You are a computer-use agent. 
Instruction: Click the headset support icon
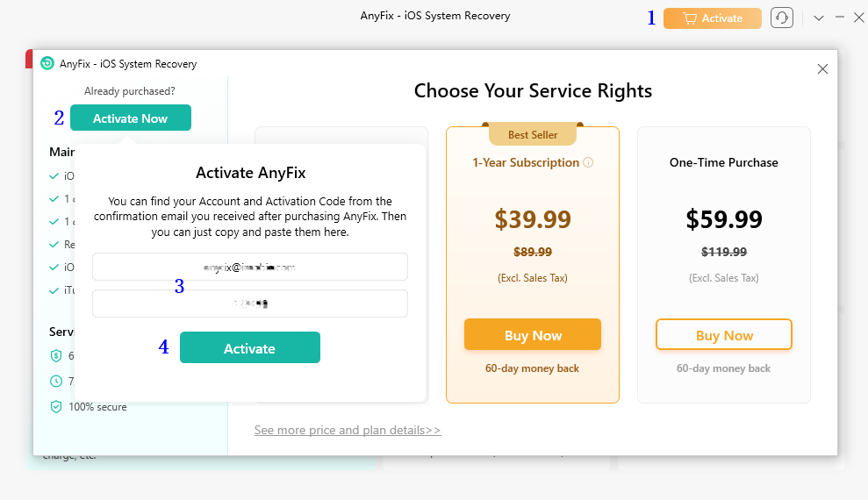click(782, 18)
